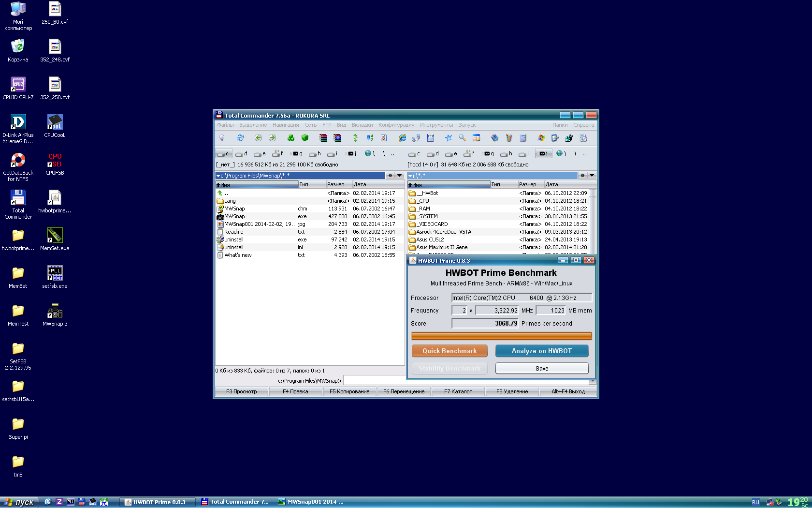Open left panel directory history dropdown arrow

click(399, 176)
